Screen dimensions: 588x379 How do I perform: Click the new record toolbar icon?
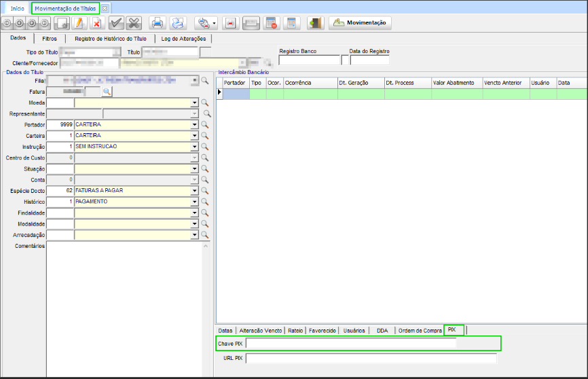click(x=62, y=23)
